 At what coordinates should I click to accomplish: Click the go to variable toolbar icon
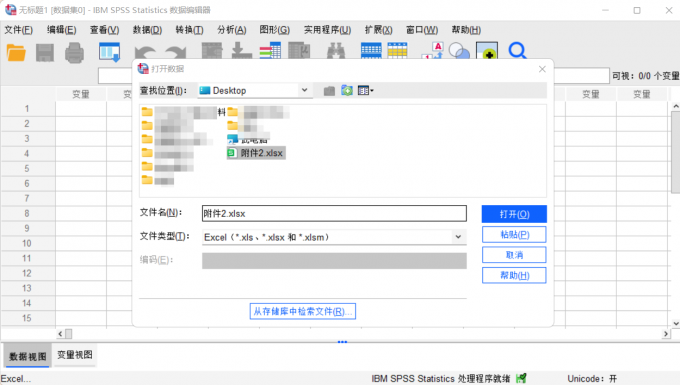point(241,51)
